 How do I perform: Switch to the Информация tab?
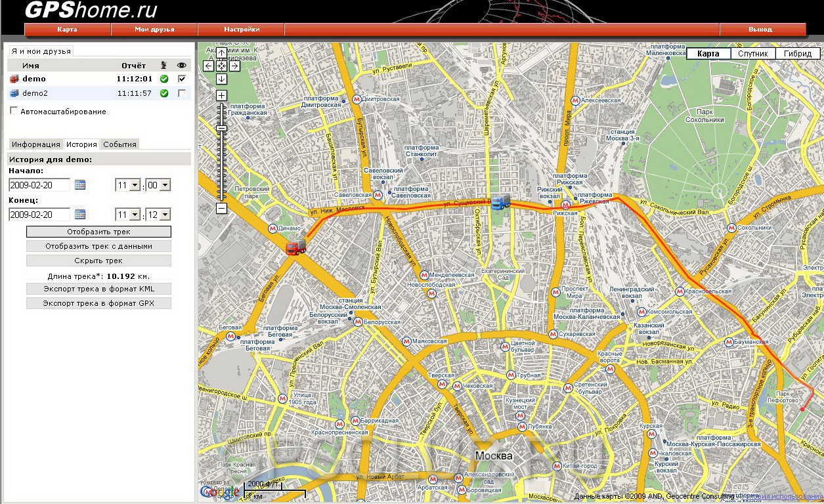point(36,144)
